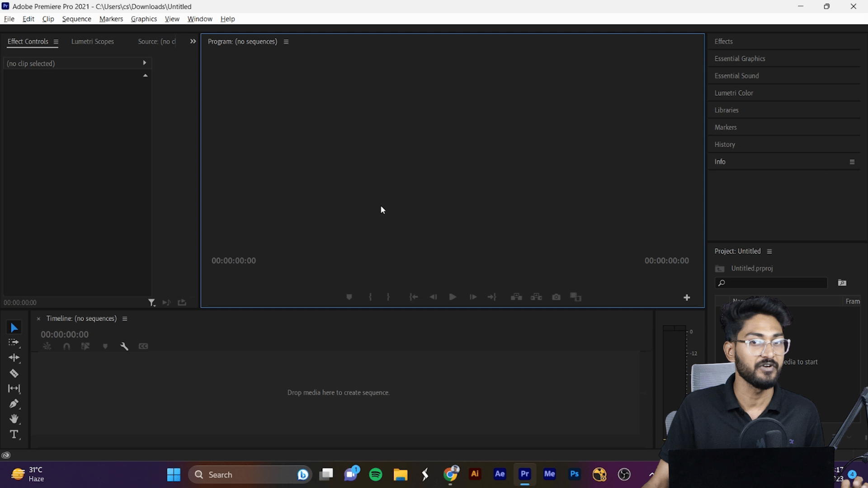
Task: Expand the no clip selected arrow
Action: coord(145,63)
